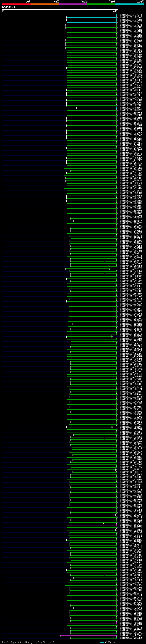Select the hit UniRef100_Q6WKZ1

(131, 610)
